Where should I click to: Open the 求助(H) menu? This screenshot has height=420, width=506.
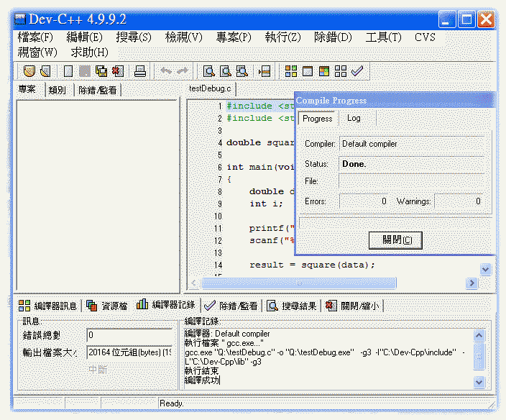pos(89,52)
